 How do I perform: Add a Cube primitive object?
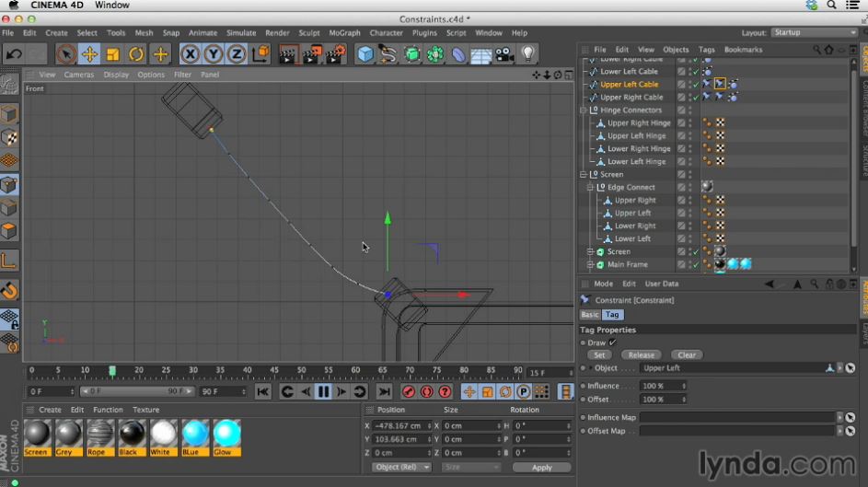365,54
